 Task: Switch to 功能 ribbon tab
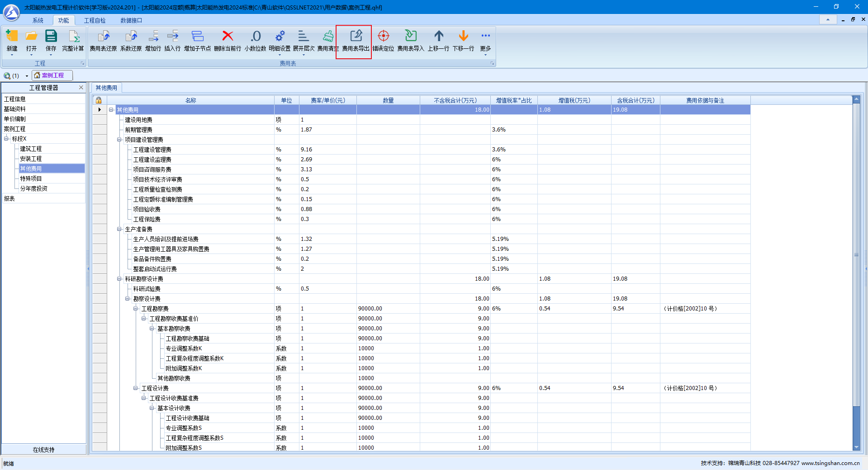pyautogui.click(x=63, y=20)
